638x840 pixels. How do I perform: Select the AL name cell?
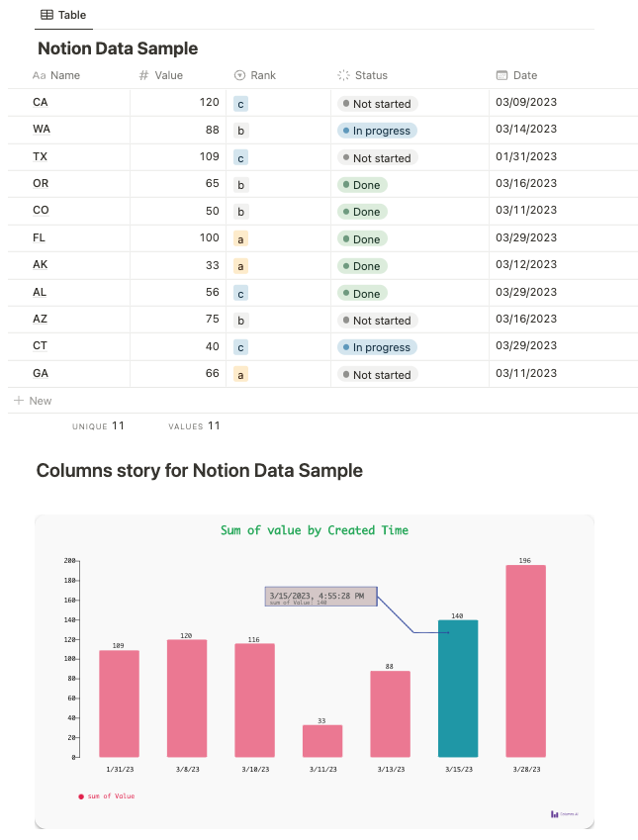[40, 292]
